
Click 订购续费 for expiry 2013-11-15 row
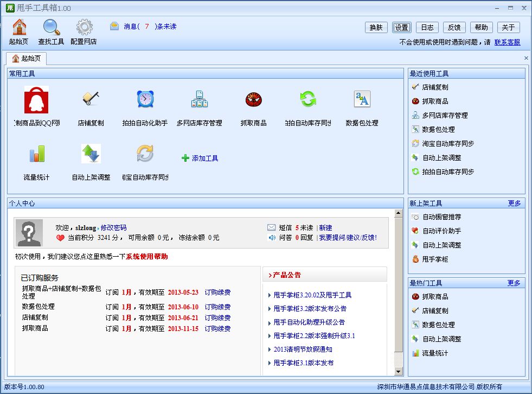click(x=217, y=329)
